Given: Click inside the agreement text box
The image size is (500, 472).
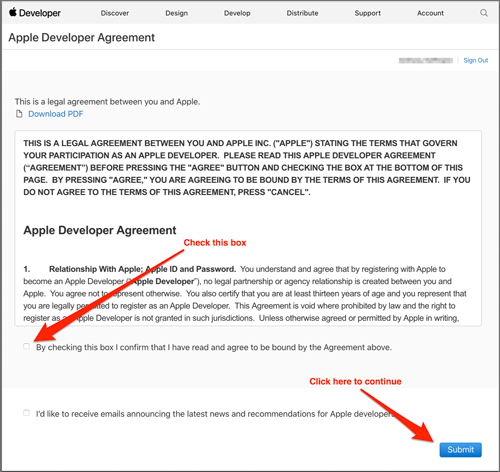Looking at the screenshot, I should [x=248, y=228].
